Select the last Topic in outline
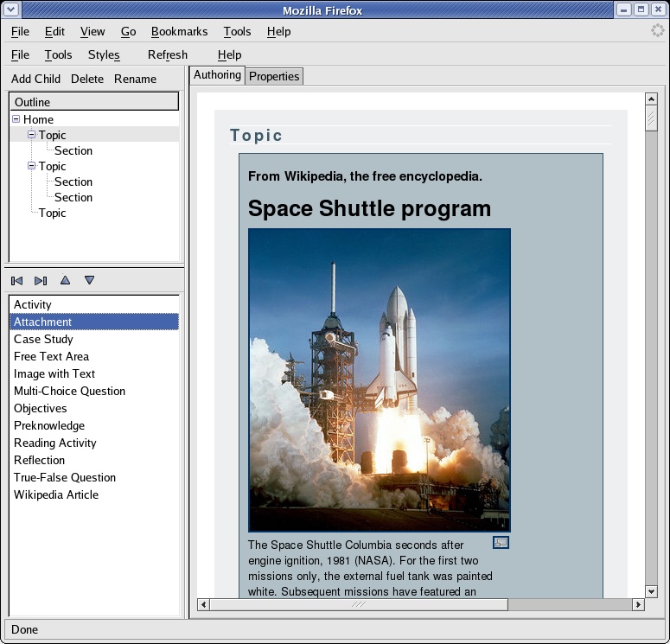The image size is (670, 644). pos(52,213)
